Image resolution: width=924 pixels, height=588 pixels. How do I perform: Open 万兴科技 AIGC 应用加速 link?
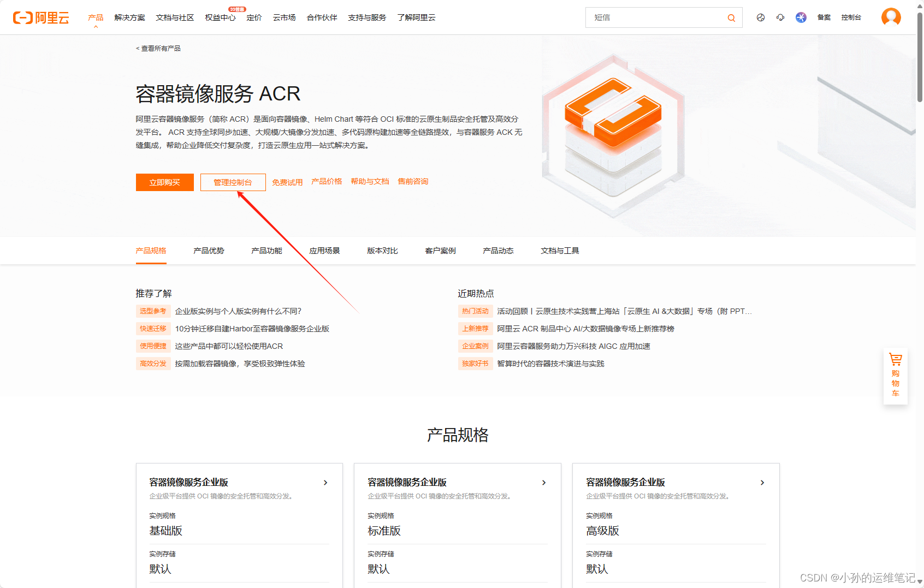(x=573, y=346)
